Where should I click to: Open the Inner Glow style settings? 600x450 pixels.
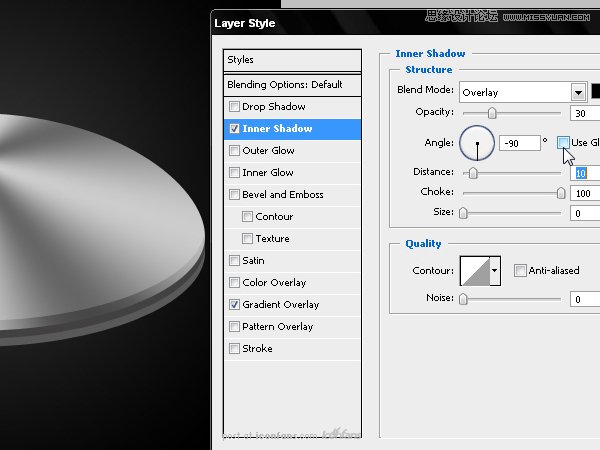pos(292,173)
